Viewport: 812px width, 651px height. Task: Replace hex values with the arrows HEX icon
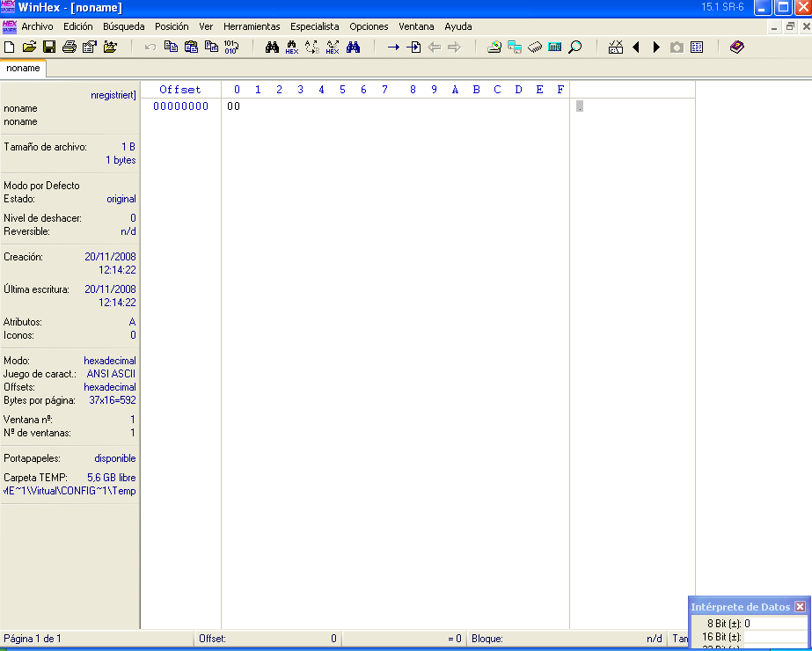point(333,48)
